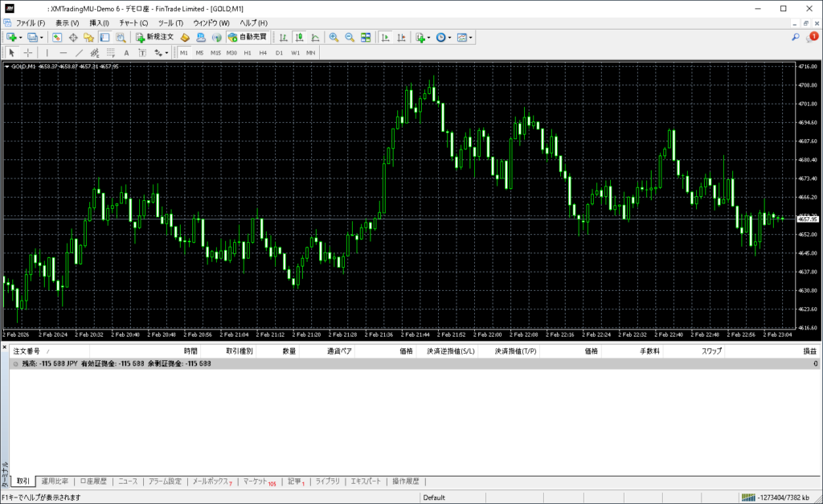This screenshot has width=823, height=504.
Task: Switch chart to candlestick display
Action: (x=299, y=37)
